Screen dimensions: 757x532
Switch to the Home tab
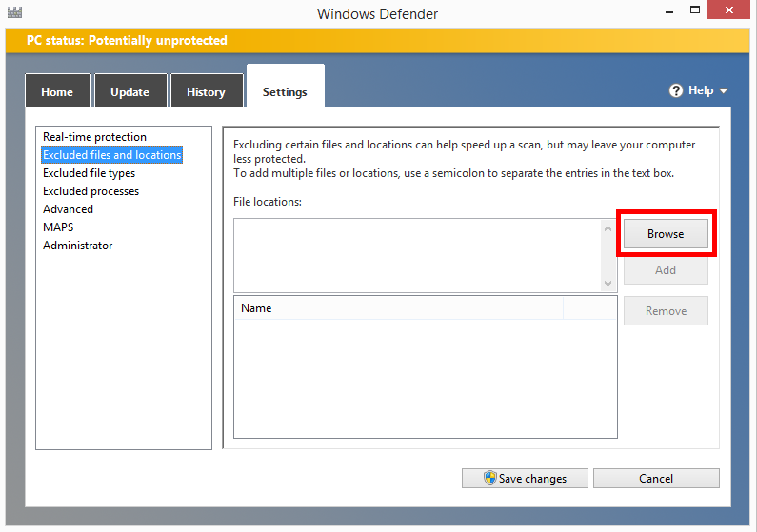[57, 90]
